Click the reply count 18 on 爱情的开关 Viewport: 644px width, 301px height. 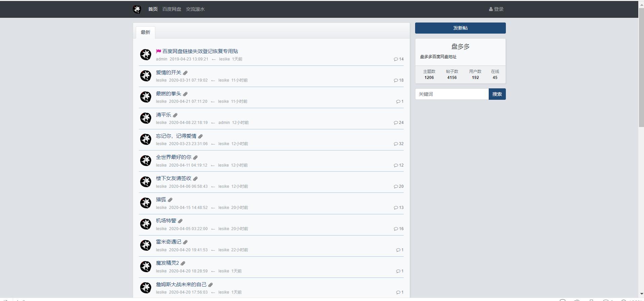399,80
